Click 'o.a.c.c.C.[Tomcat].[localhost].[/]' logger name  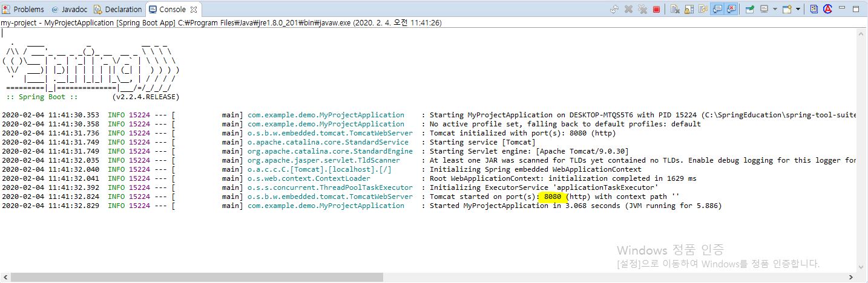pyautogui.click(x=320, y=169)
